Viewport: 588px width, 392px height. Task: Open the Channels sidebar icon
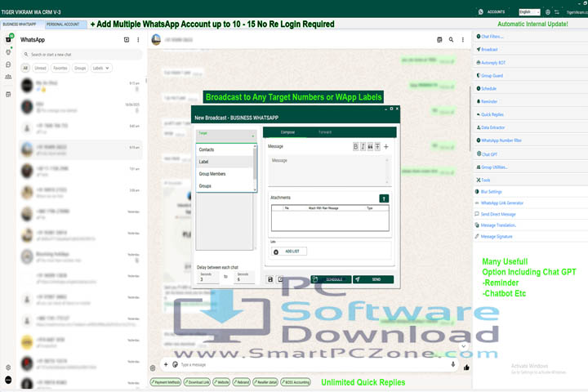pos(8,65)
